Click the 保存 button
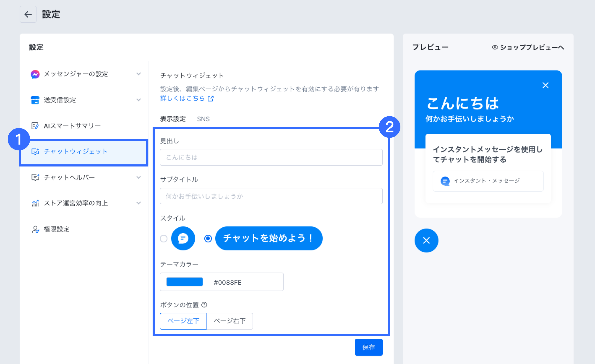Image resolution: width=595 pixels, height=364 pixels. tap(369, 347)
